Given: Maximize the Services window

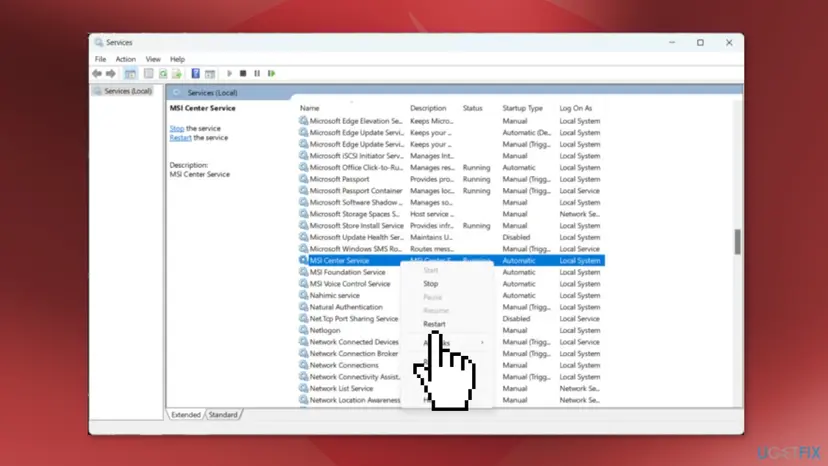Looking at the screenshot, I should point(700,42).
